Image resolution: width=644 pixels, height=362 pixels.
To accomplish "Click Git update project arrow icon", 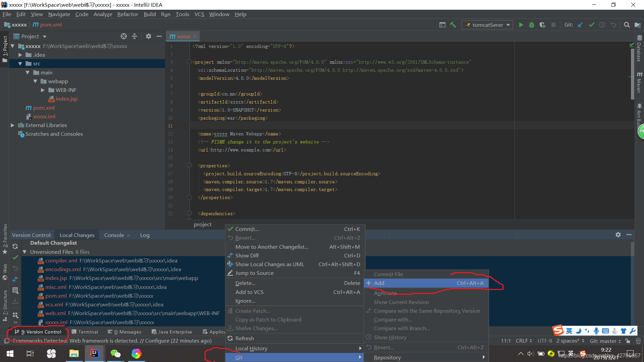I will (580, 25).
